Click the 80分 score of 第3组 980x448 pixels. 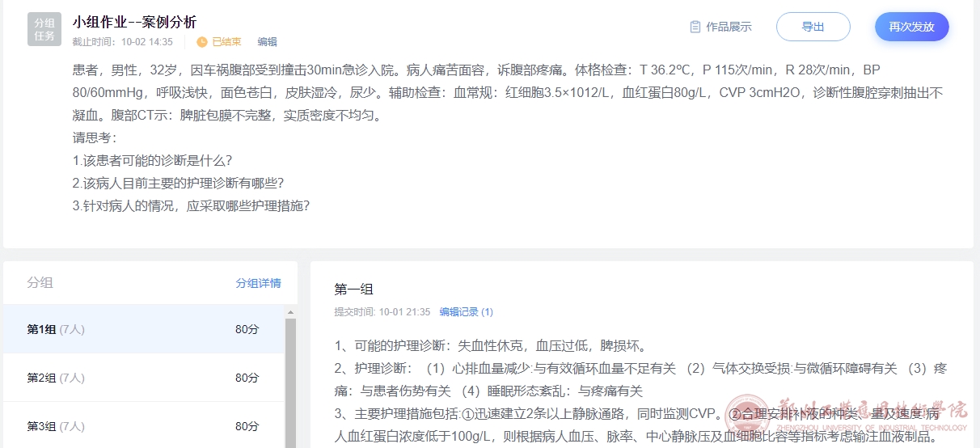click(x=247, y=426)
